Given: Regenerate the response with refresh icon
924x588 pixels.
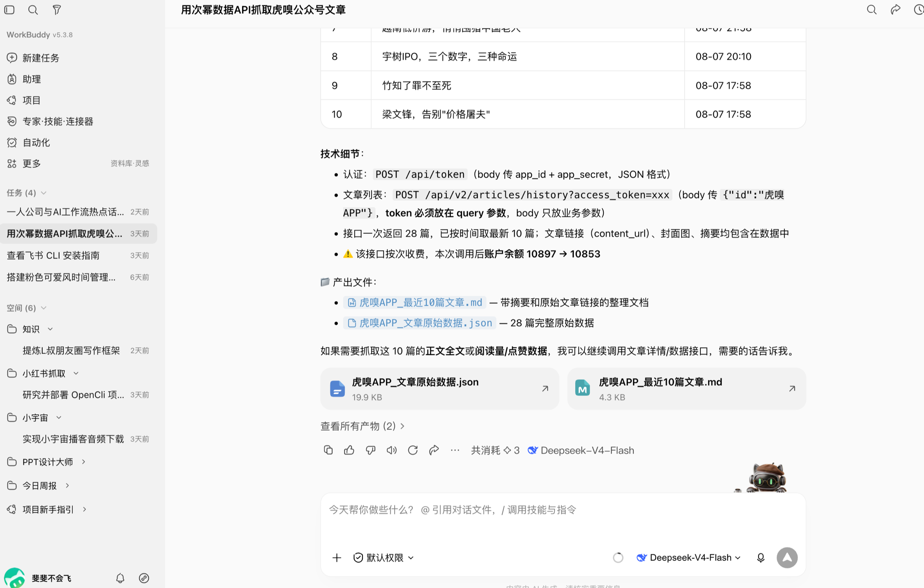Looking at the screenshot, I should [x=413, y=450].
